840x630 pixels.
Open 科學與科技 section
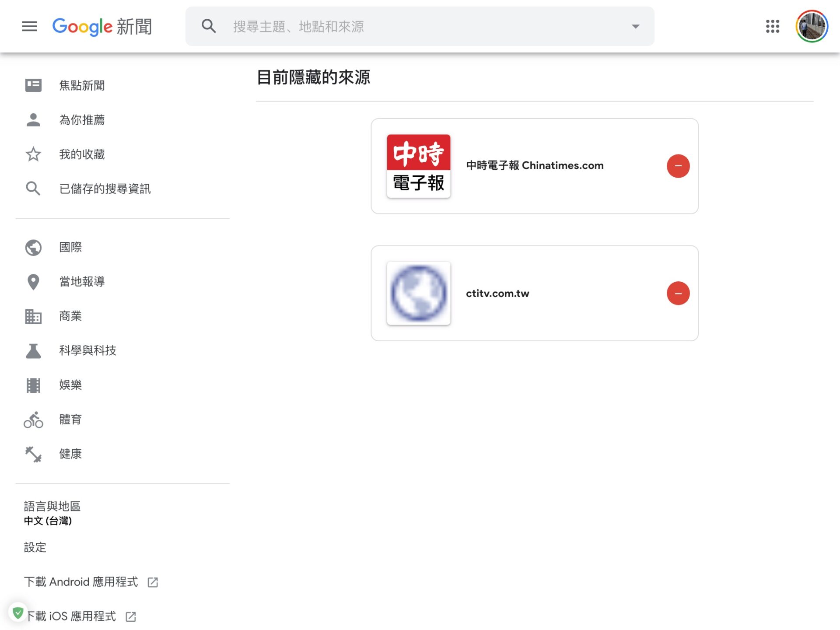[87, 350]
